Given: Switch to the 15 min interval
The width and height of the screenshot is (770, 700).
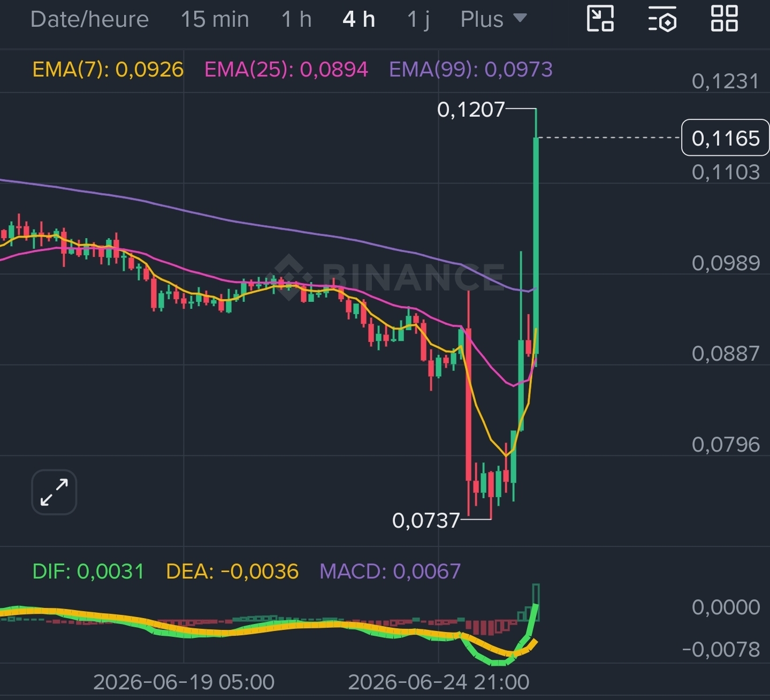Looking at the screenshot, I should 215,19.
